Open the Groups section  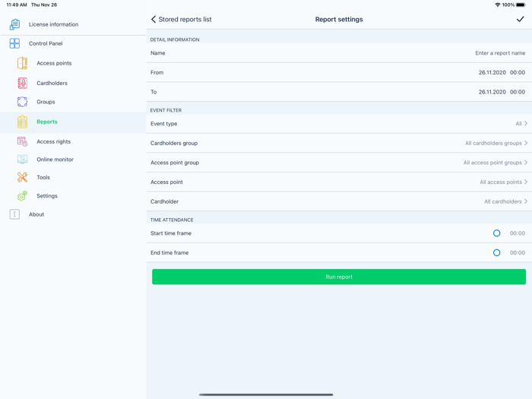pyautogui.click(x=46, y=102)
